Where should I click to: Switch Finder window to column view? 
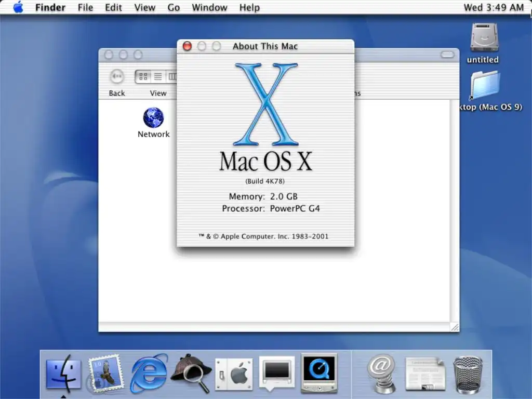tap(171, 77)
